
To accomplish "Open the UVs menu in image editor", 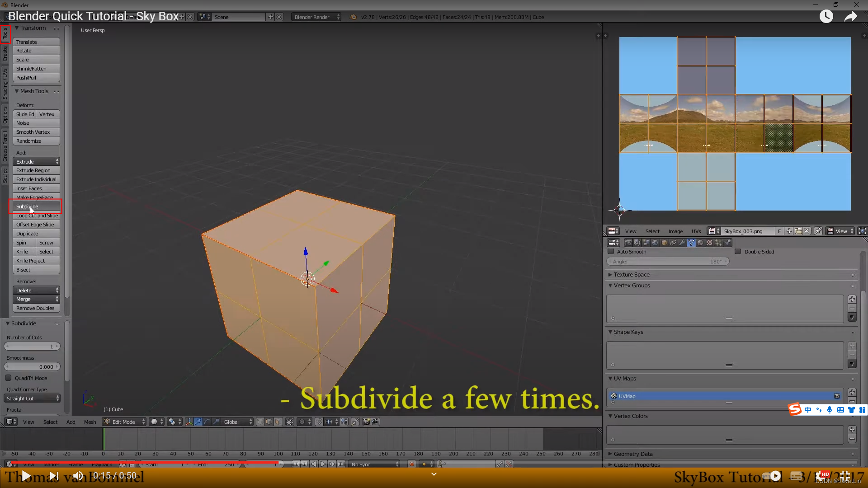I will coord(696,231).
